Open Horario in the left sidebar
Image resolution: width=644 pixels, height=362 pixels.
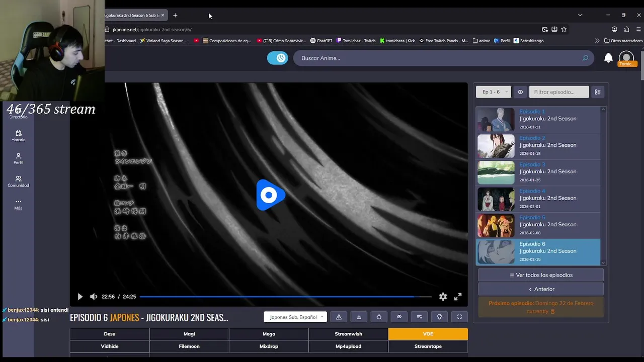tap(18, 136)
